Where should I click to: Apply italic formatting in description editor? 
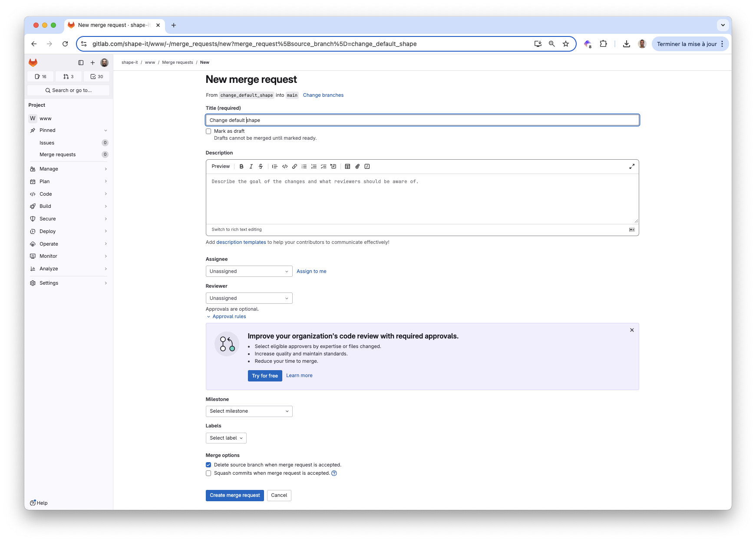251,167
